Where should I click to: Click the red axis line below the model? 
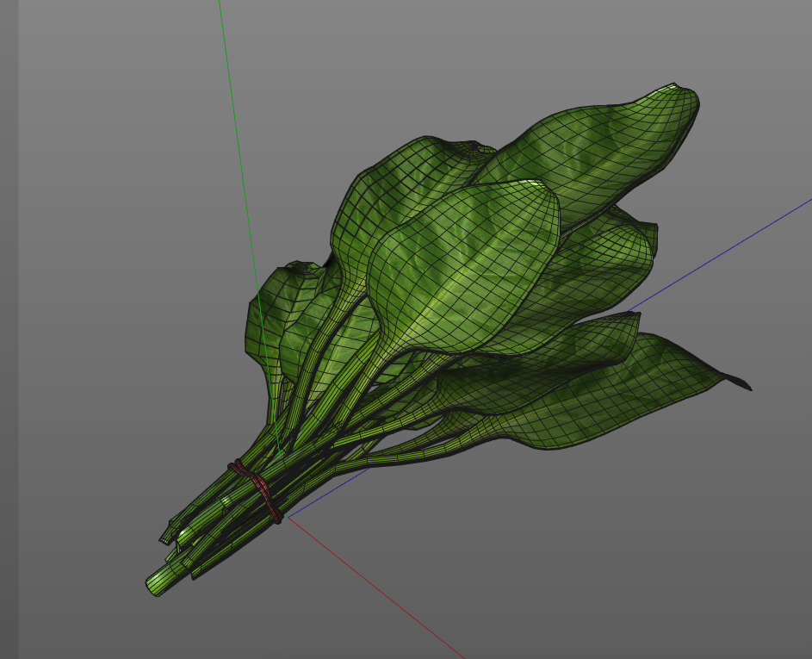[x=375, y=587]
